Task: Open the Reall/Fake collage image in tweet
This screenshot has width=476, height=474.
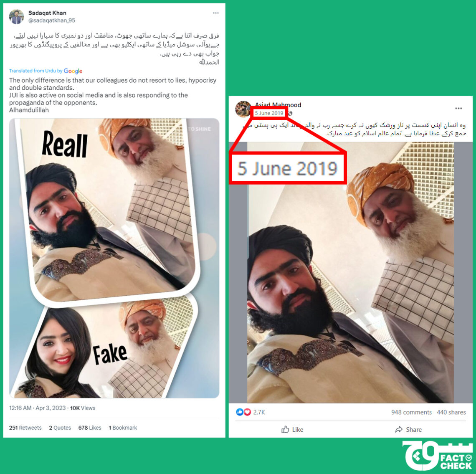Action: 114,258
